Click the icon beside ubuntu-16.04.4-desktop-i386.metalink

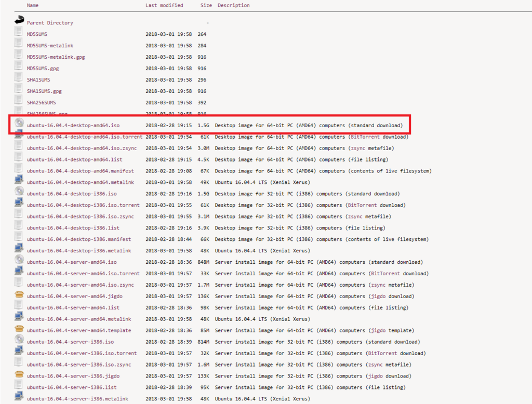(x=19, y=248)
